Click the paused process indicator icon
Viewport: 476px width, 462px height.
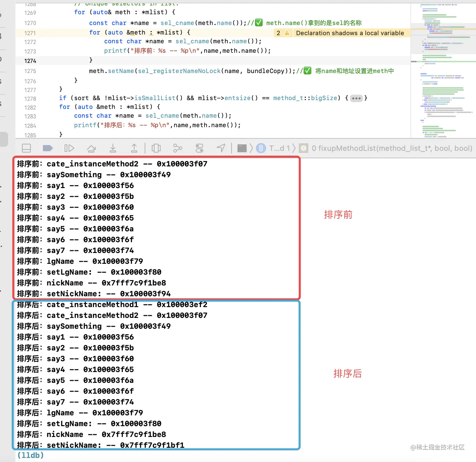pos(261,148)
